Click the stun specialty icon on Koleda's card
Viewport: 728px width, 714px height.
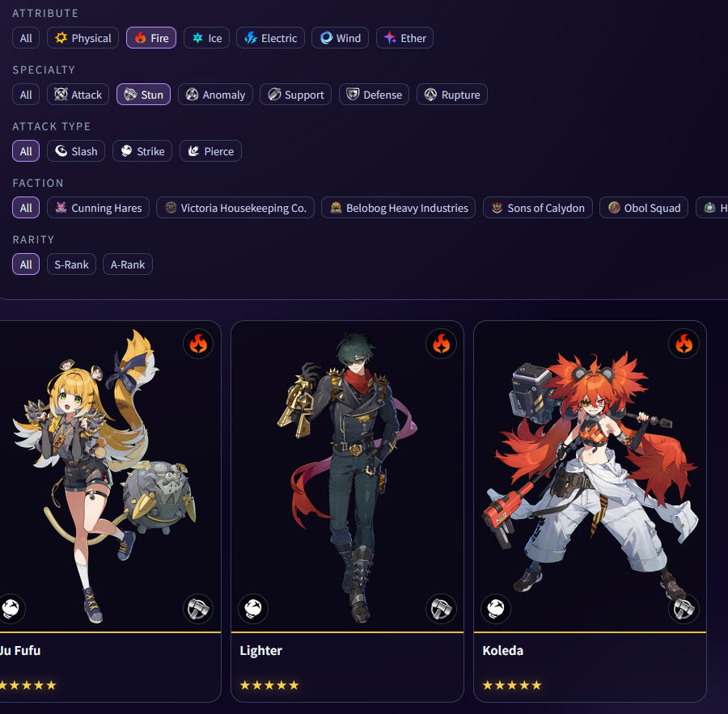pos(684,609)
